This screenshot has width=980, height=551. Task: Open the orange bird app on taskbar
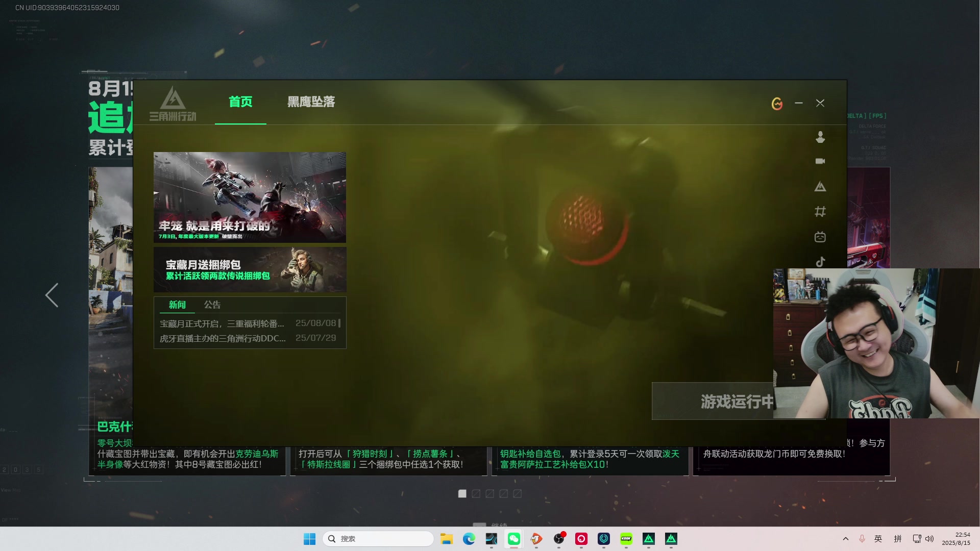click(536, 539)
